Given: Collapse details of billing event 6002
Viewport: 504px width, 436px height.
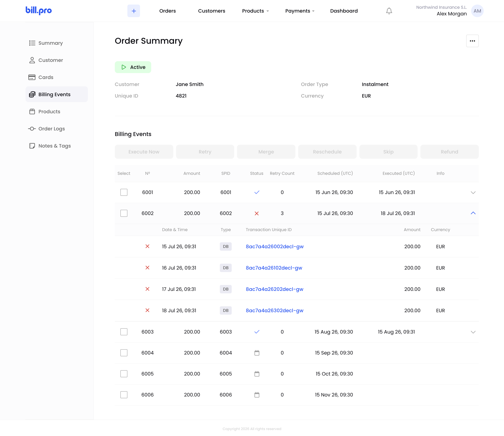Looking at the screenshot, I should pyautogui.click(x=473, y=213).
